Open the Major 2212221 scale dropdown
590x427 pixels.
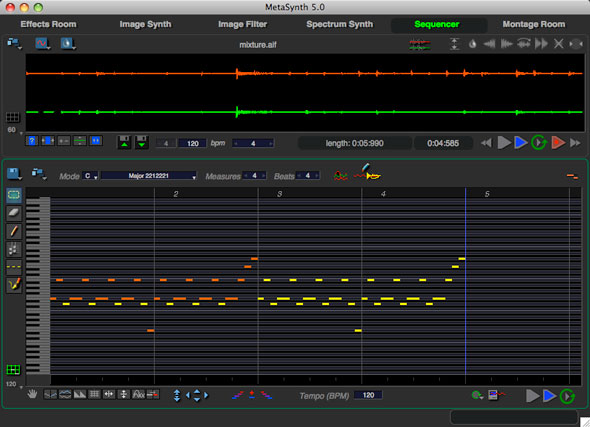(x=149, y=176)
